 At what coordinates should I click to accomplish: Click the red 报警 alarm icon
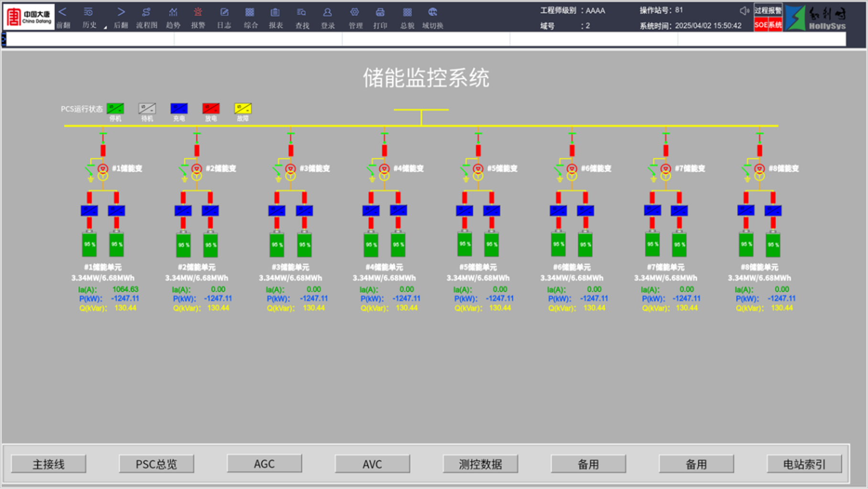pos(198,13)
